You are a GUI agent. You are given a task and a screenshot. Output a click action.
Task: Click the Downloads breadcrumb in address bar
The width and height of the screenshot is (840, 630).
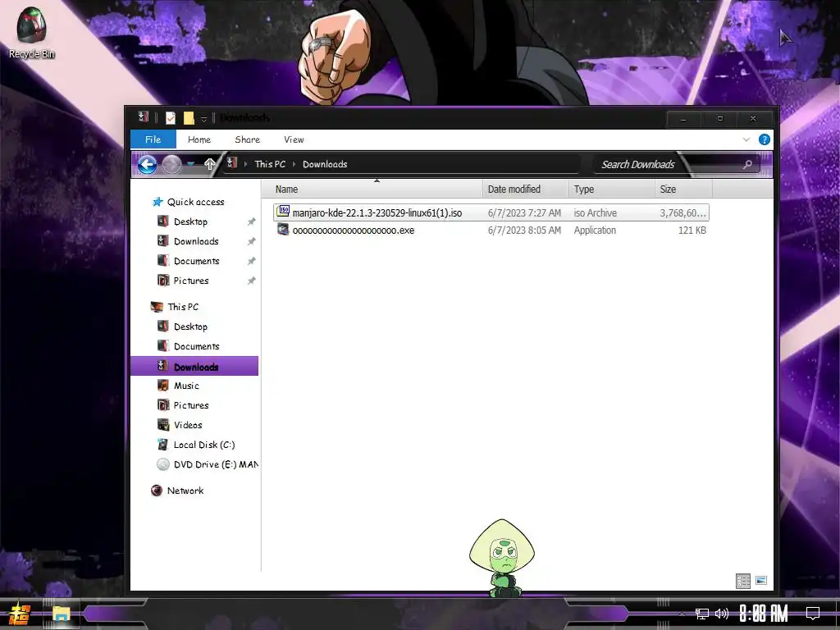pyautogui.click(x=325, y=164)
